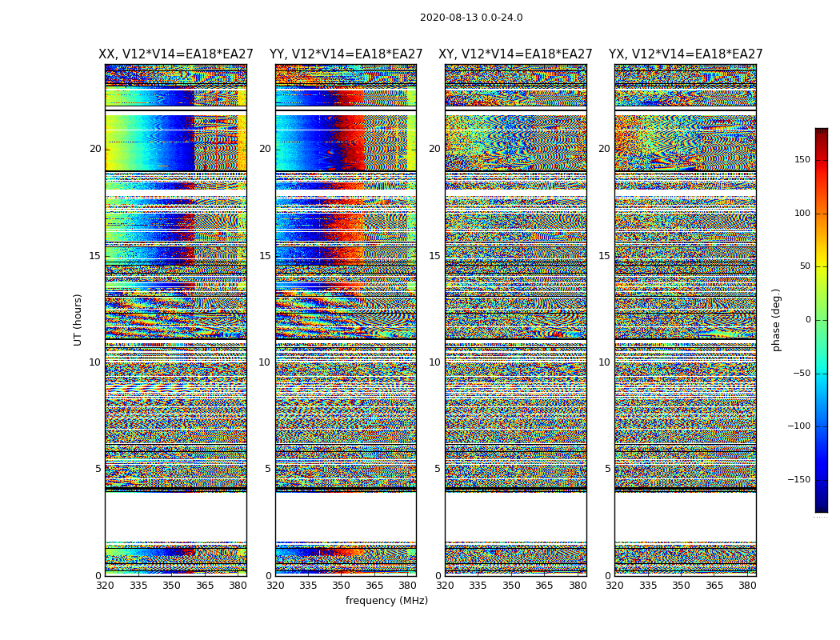
Task: Click colorbar tick label 150
Action: click(x=802, y=159)
